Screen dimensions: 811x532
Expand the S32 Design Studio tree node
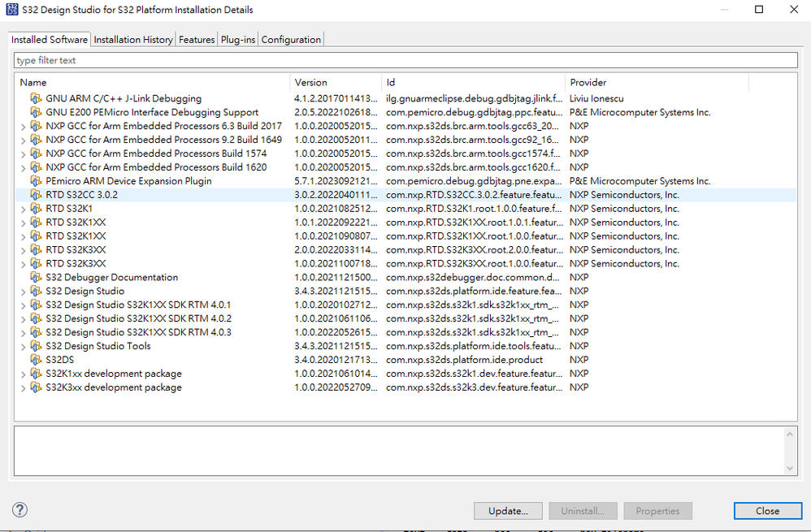[x=23, y=292]
